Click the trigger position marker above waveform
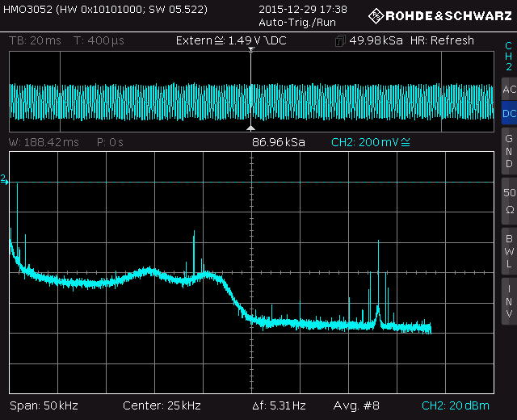The height and width of the screenshot is (420, 517). coord(251,50)
